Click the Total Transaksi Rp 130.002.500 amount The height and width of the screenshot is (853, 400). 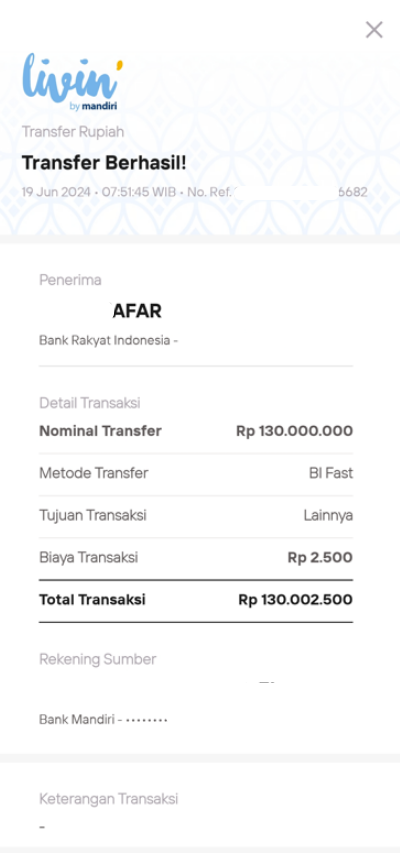click(296, 600)
